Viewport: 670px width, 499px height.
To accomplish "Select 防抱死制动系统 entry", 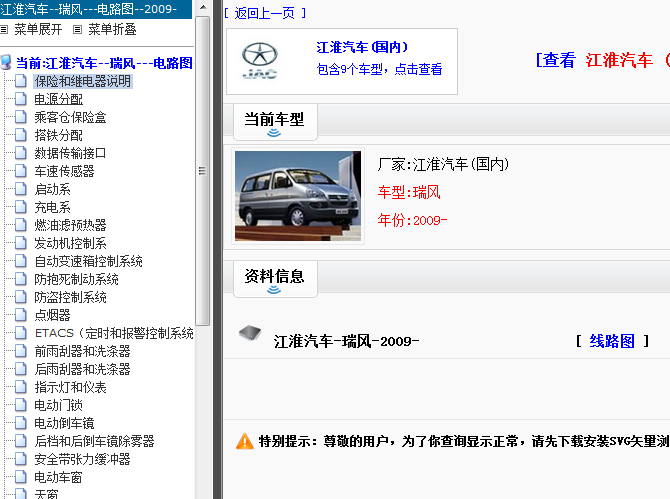I will (76, 279).
